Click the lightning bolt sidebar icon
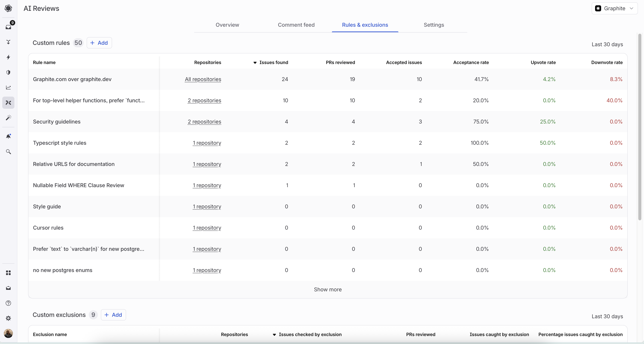 pos(9,57)
